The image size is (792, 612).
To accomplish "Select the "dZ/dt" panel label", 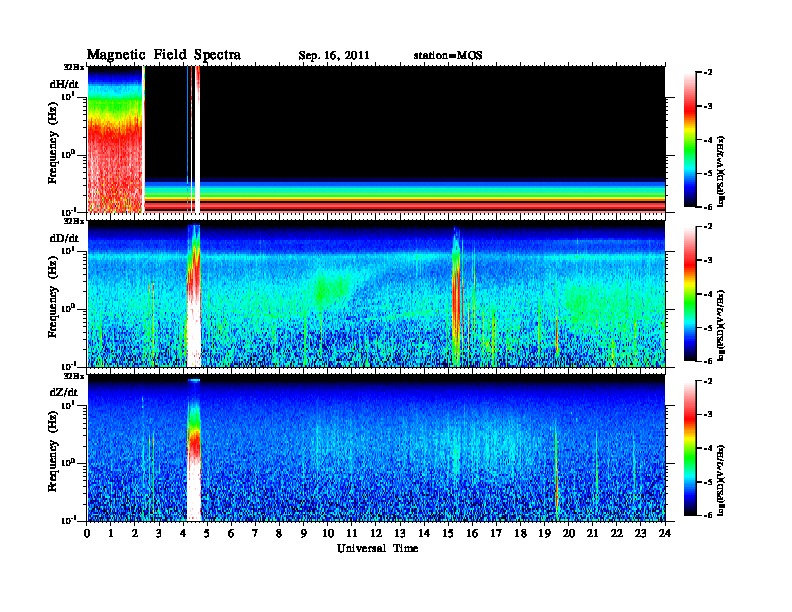I will [64, 392].
